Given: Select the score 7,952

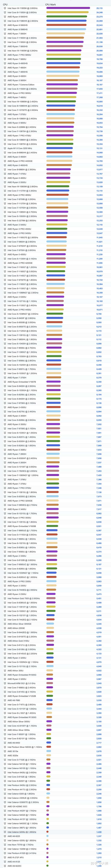Looking at the screenshot, I should click(x=99, y=424).
